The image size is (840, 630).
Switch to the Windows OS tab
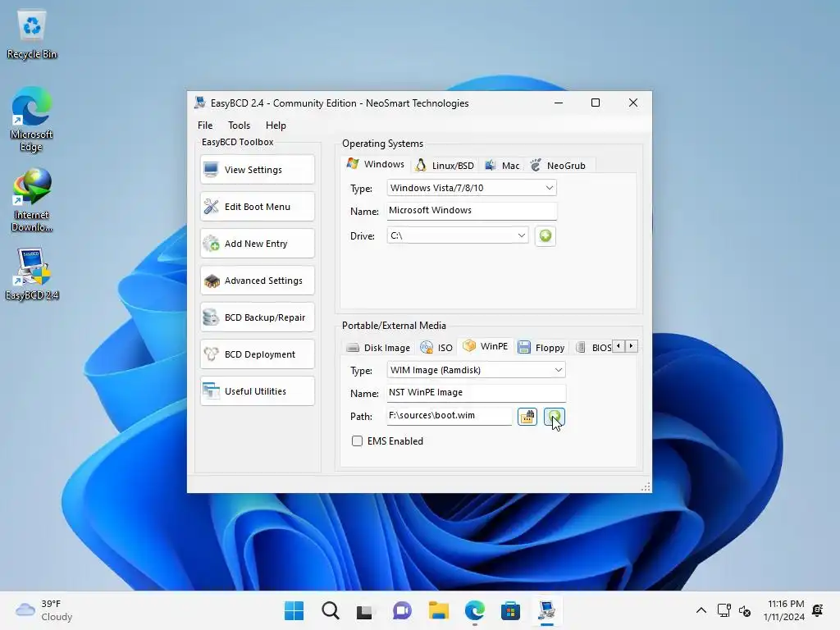(376, 164)
